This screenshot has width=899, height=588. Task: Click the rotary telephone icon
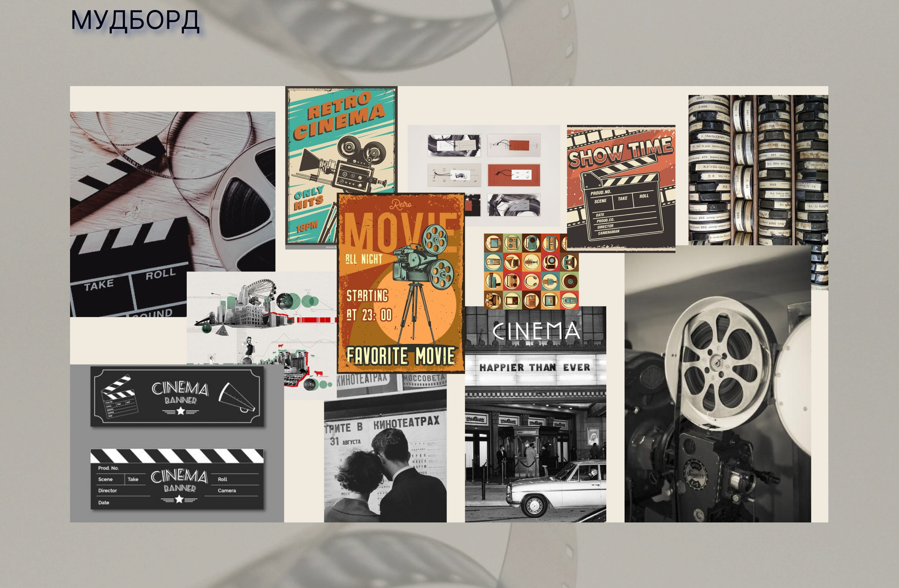point(570,262)
